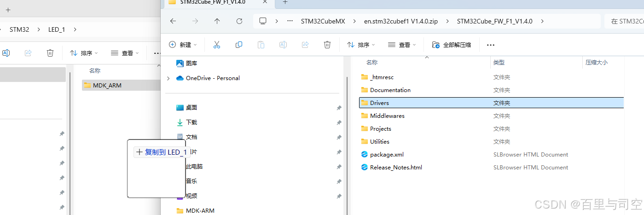This screenshot has width=644, height=215.
Task: Click the Copy icon in front window toolbar
Action: click(x=239, y=45)
